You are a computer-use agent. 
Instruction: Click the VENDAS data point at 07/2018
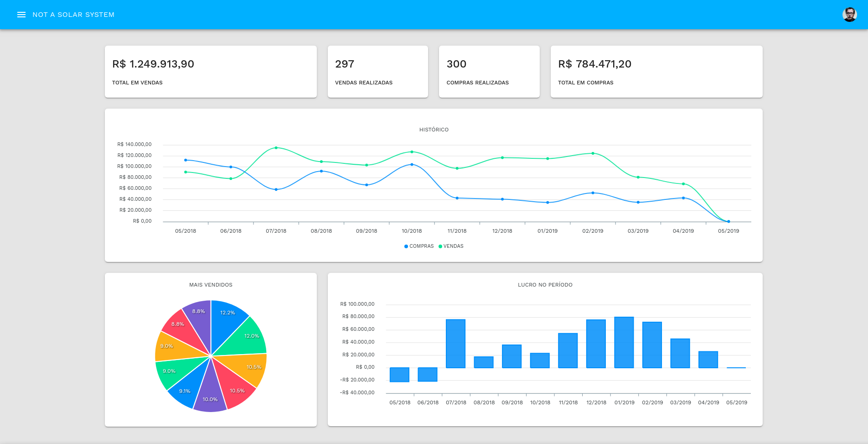pyautogui.click(x=276, y=148)
